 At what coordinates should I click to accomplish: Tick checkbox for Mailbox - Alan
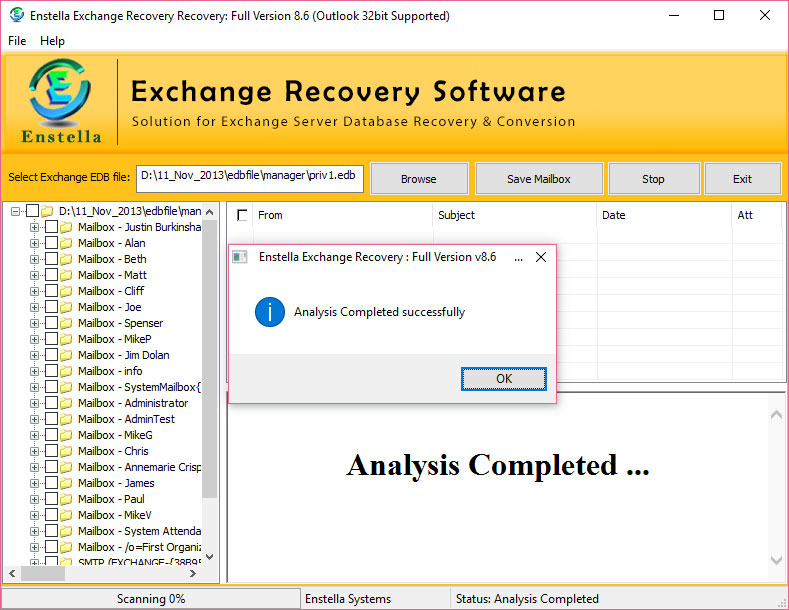tap(51, 243)
